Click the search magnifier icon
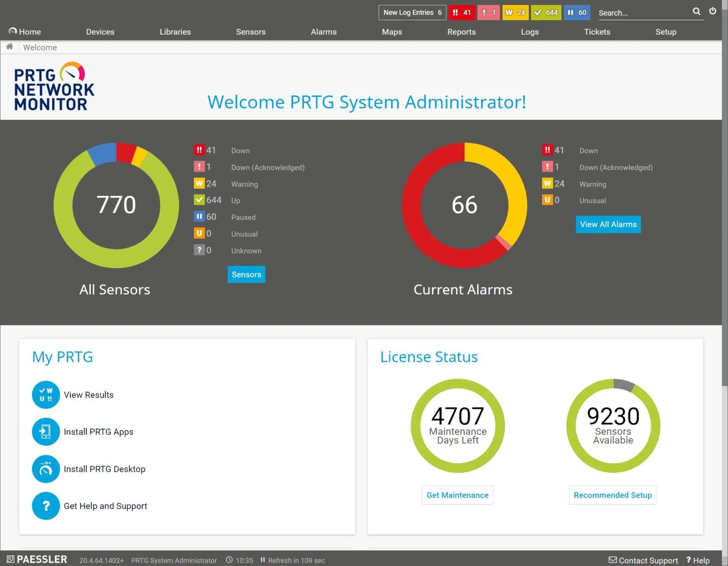Image resolution: width=728 pixels, height=566 pixels. click(697, 11)
